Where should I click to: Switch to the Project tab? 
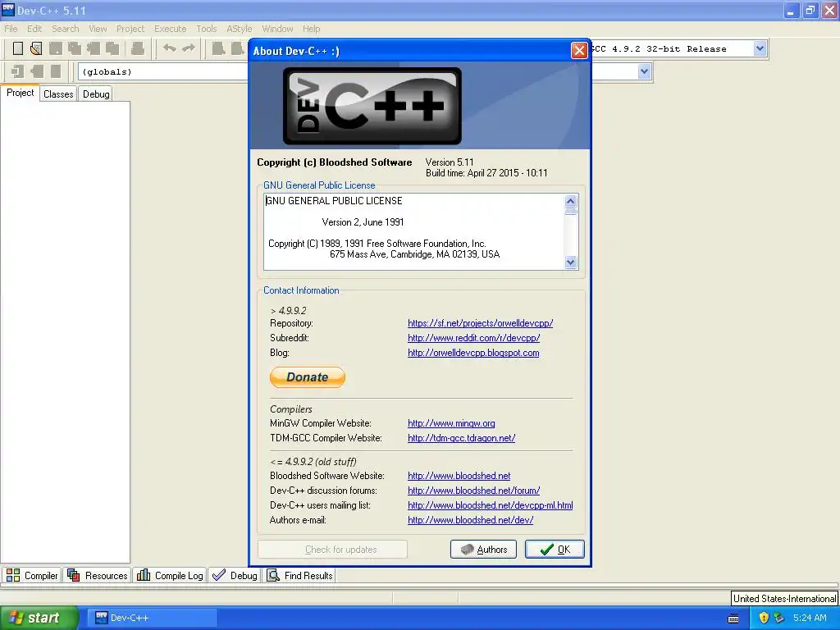click(x=20, y=93)
